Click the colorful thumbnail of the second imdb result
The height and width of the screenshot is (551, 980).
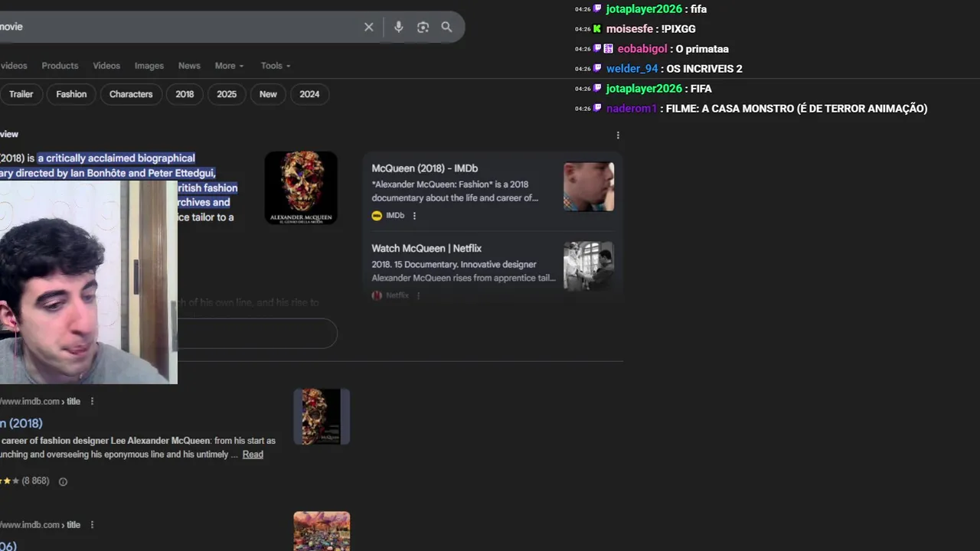322,531
